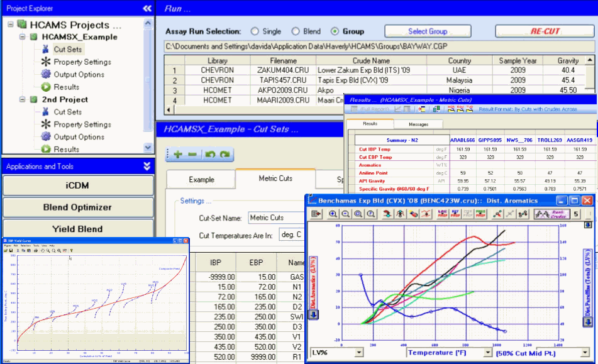Select the ZAKUM404.CRU filename cell
598x364 pixels.
pos(283,70)
